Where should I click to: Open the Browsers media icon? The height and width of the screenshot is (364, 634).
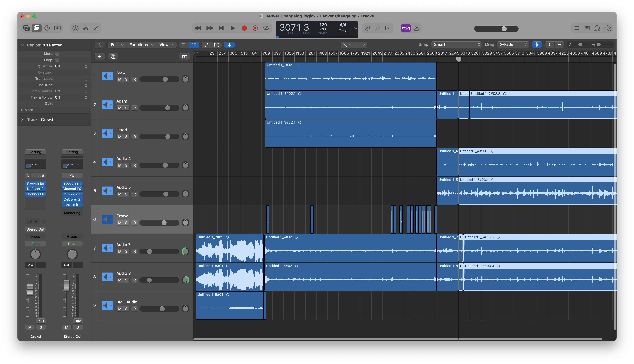pyautogui.click(x=607, y=28)
